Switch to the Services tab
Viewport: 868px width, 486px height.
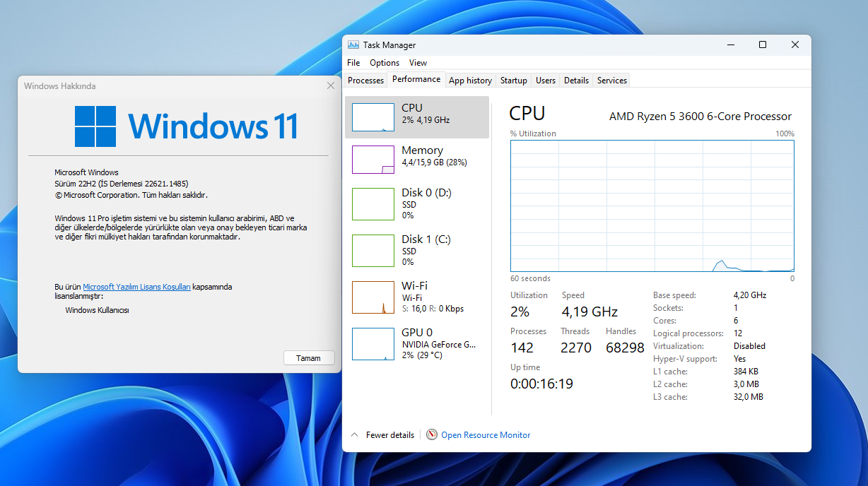point(612,81)
